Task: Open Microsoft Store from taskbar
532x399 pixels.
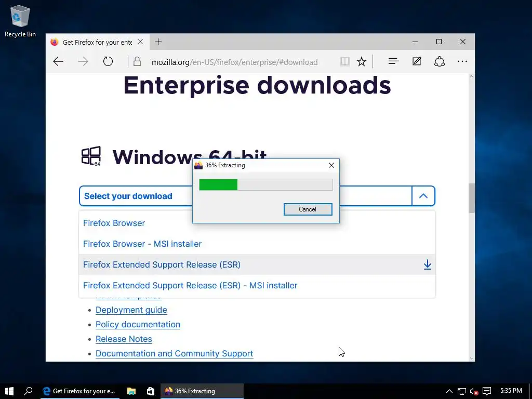Action: point(151,391)
